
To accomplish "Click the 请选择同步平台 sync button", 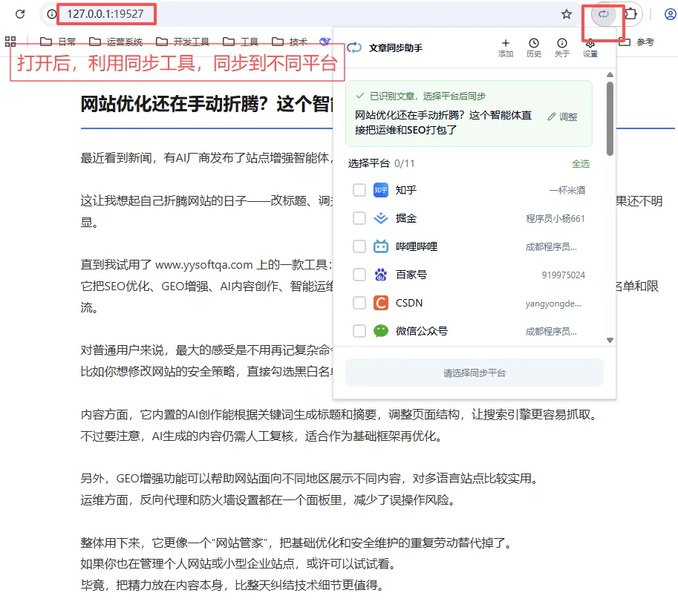I will pyautogui.click(x=475, y=373).
